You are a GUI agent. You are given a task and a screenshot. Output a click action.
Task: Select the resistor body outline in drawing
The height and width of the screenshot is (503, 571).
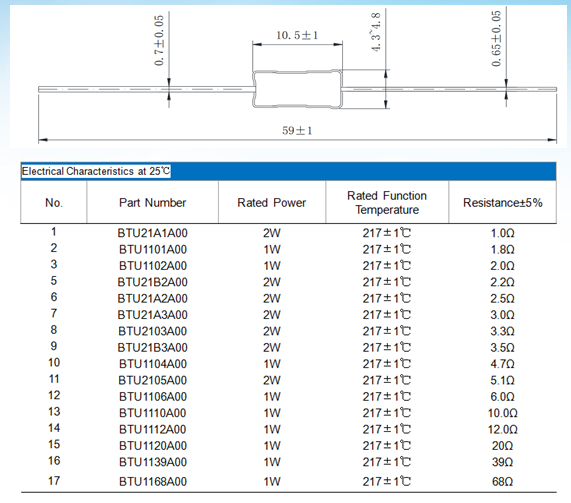297,89
